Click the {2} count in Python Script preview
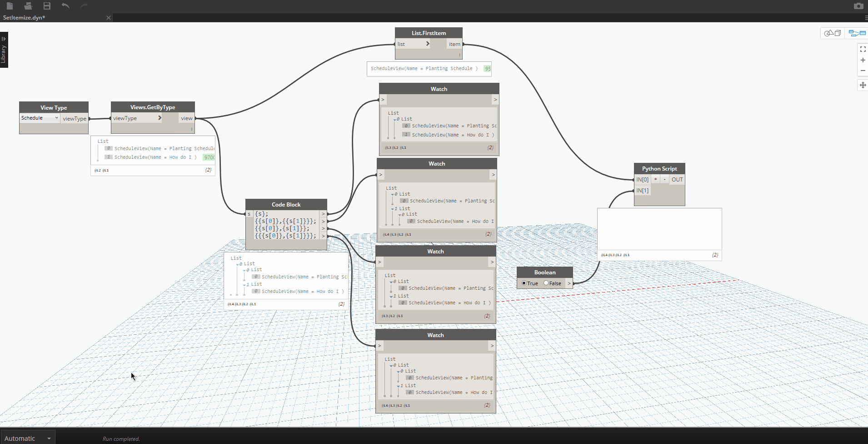The width and height of the screenshot is (868, 444). (715, 255)
